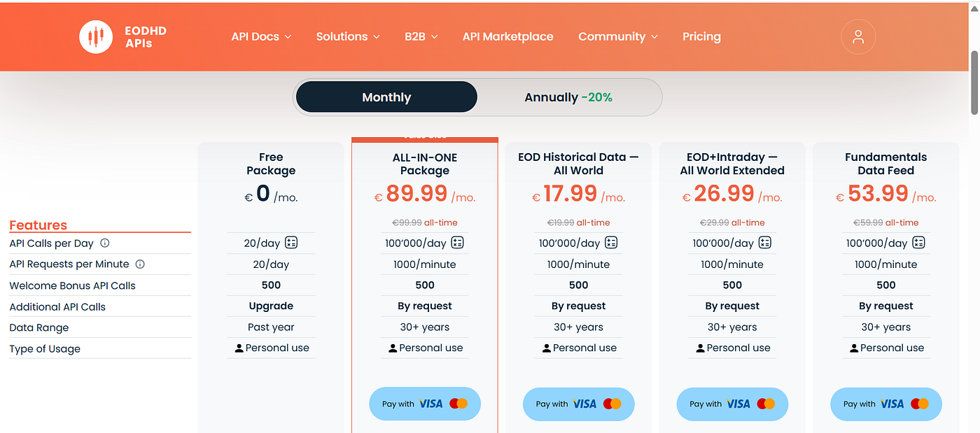Expand the API Docs dropdown menu

(x=261, y=37)
